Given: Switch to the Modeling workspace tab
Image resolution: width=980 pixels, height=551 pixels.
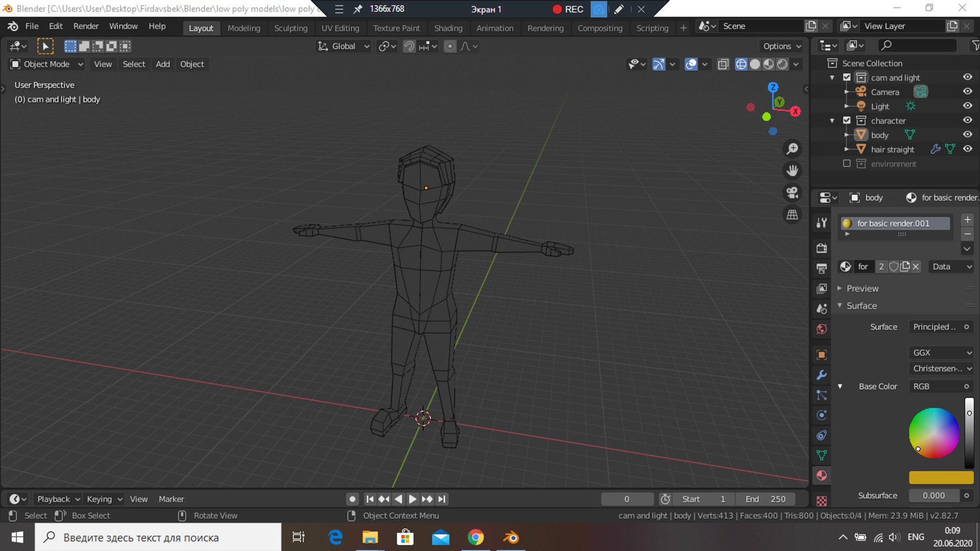Looking at the screenshot, I should 243,28.
